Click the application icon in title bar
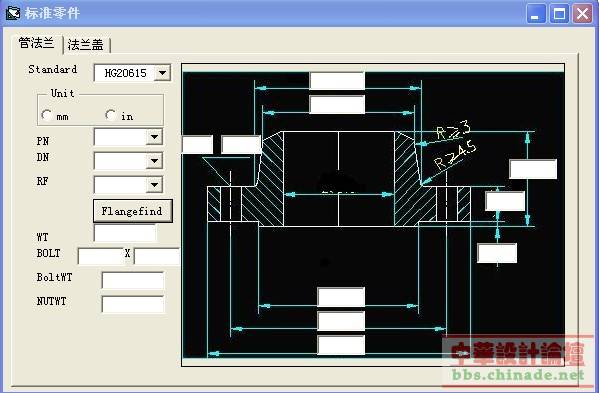 coord(13,13)
